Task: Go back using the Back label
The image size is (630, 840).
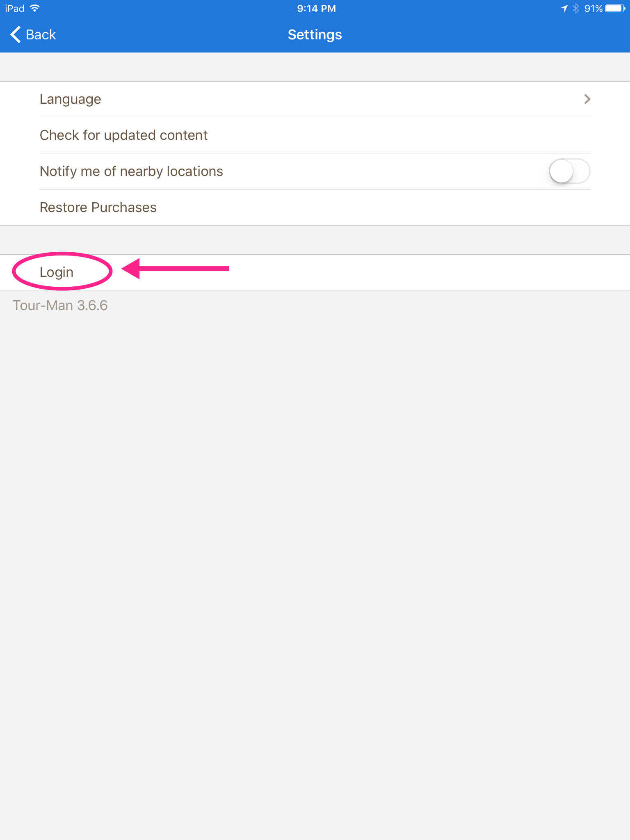Action: click(x=41, y=34)
